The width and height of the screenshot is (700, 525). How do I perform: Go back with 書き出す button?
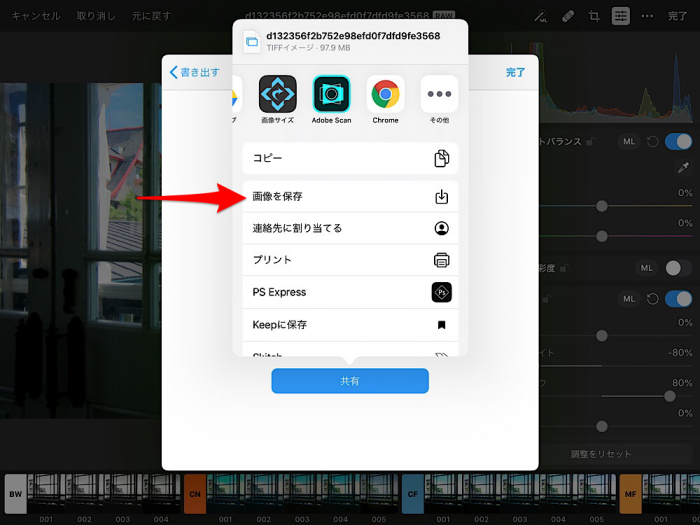(x=195, y=72)
